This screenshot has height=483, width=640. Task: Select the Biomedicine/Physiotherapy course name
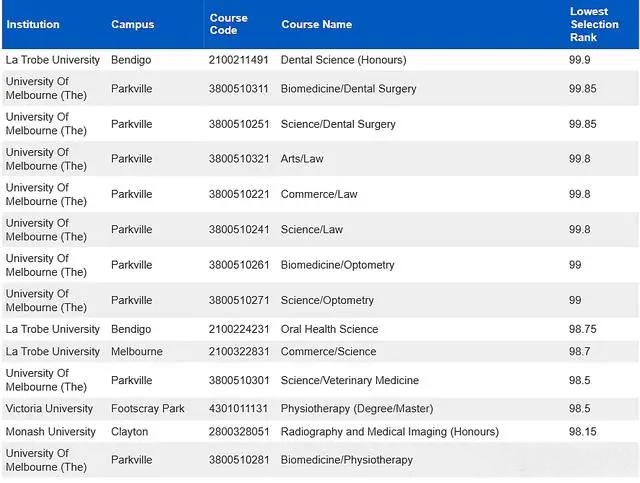(x=347, y=460)
